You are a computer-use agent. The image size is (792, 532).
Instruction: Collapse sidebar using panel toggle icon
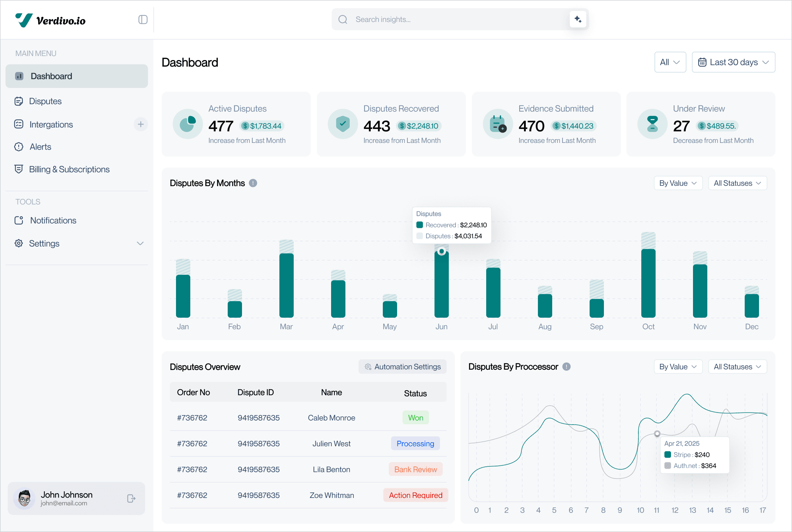coord(143,20)
